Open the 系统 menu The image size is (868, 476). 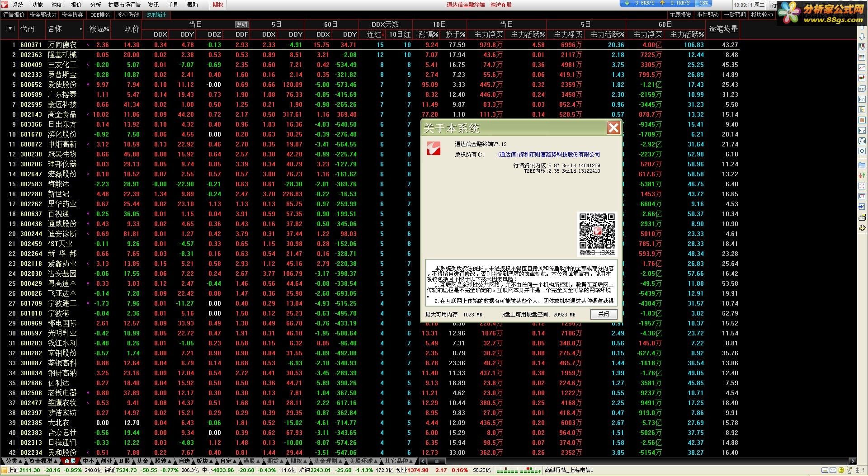coord(18,5)
